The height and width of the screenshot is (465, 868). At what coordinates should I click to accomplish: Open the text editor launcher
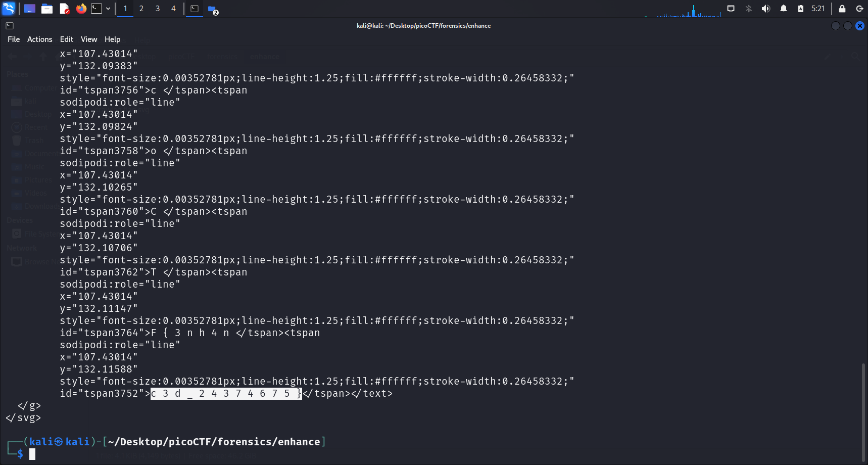[x=64, y=9]
